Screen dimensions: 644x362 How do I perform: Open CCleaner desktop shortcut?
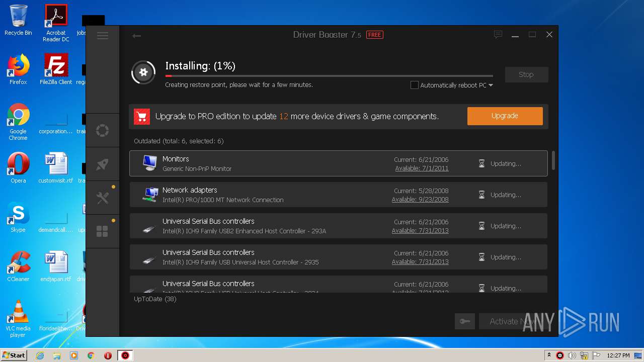pos(18,266)
